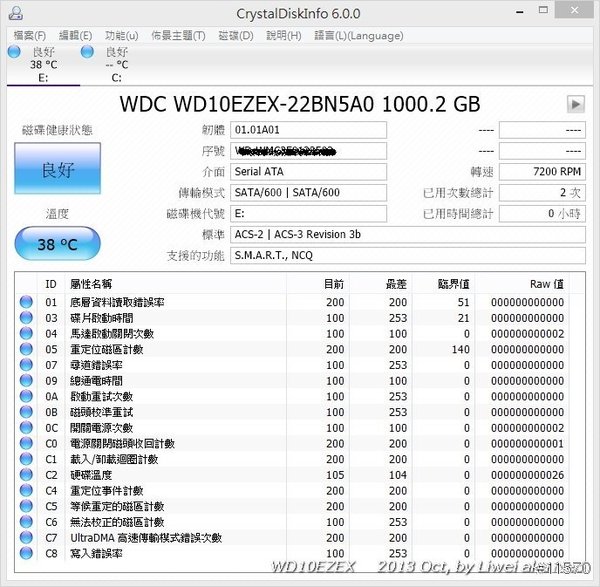Click the 最差 column header
This screenshot has height=587, width=600.
380,284
